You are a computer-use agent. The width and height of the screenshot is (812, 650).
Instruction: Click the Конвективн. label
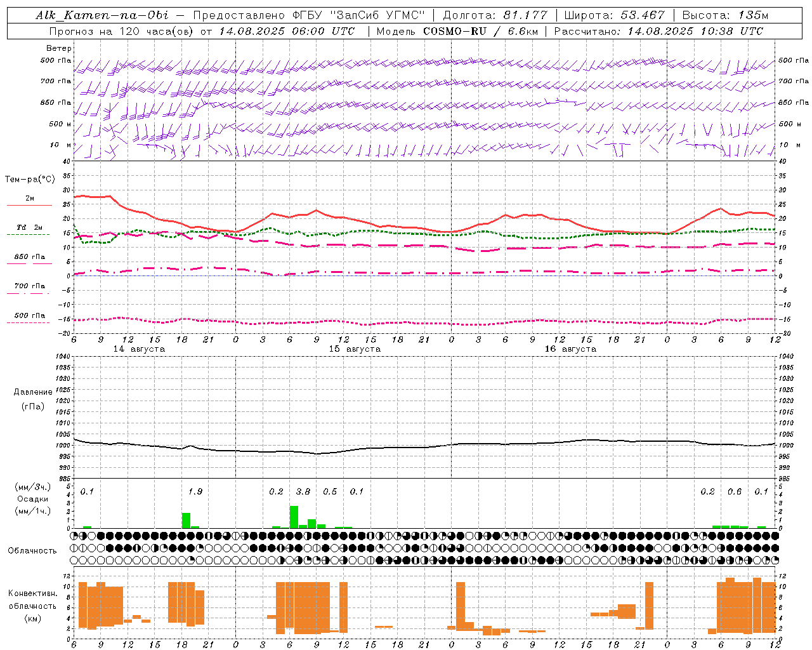coord(32,593)
